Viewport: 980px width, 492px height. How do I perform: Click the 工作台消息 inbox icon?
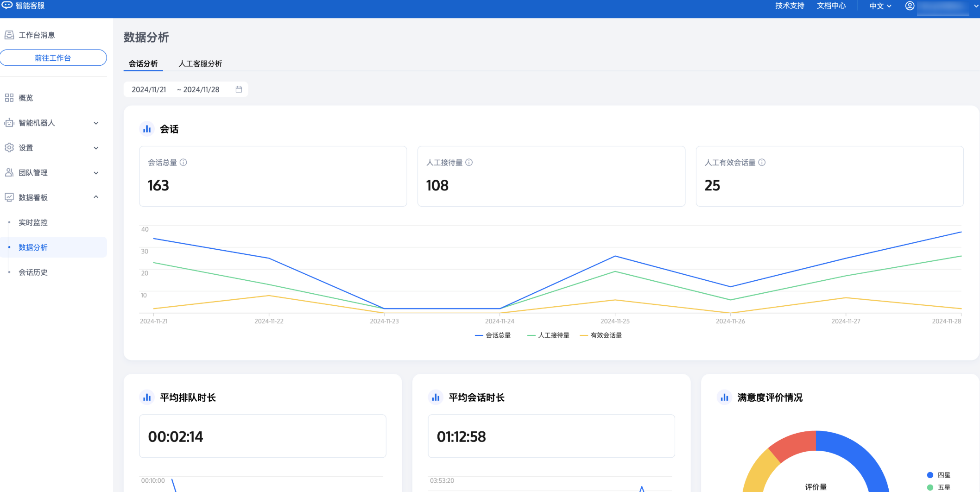tap(9, 35)
